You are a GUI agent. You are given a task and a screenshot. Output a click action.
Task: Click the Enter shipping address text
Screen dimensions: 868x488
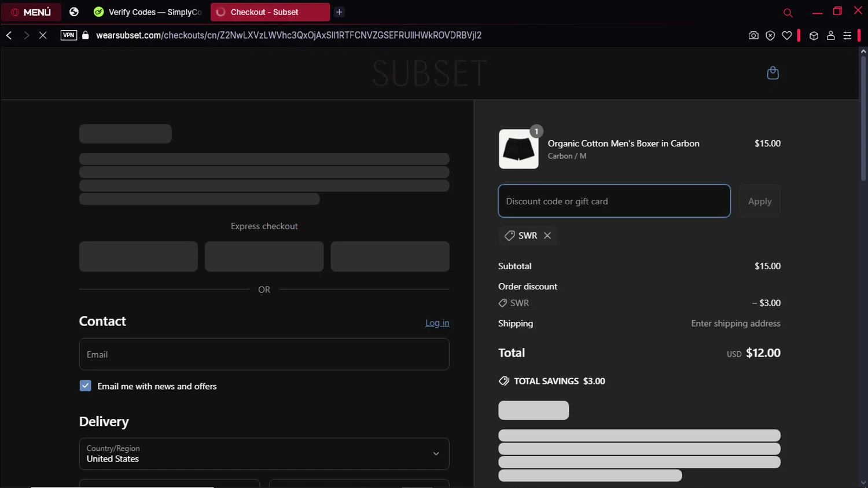[x=735, y=324]
